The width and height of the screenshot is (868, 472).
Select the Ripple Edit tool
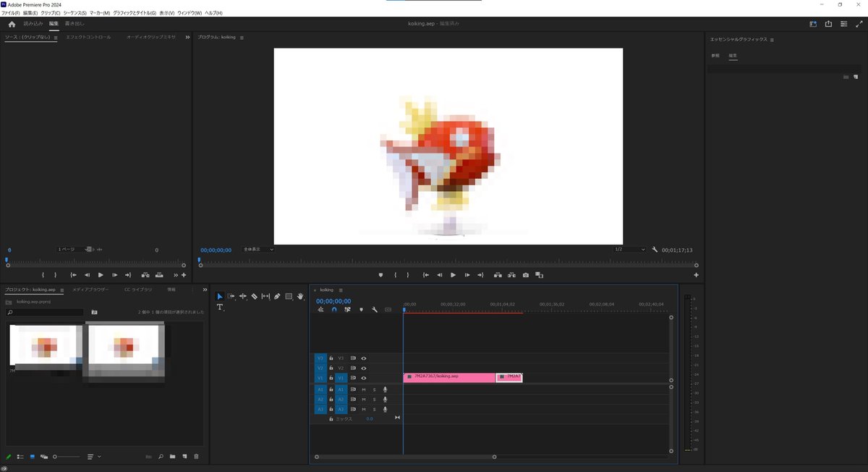click(243, 296)
